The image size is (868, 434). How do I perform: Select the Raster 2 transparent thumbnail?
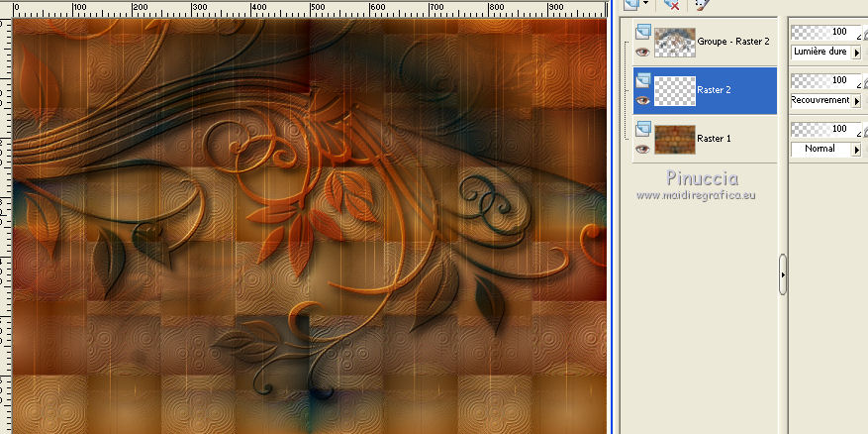click(675, 91)
